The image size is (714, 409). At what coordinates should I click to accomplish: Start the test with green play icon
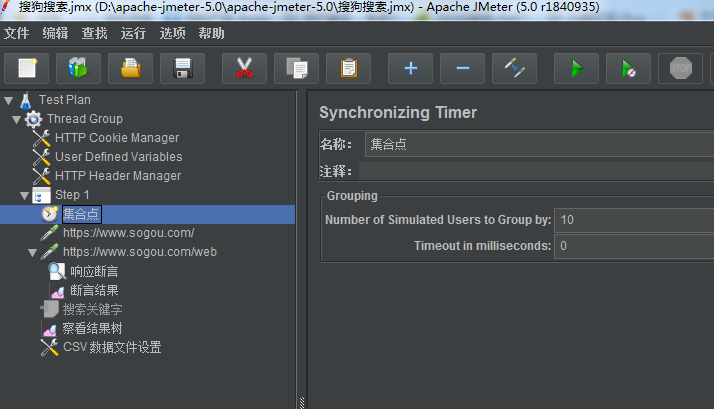pyautogui.click(x=576, y=68)
